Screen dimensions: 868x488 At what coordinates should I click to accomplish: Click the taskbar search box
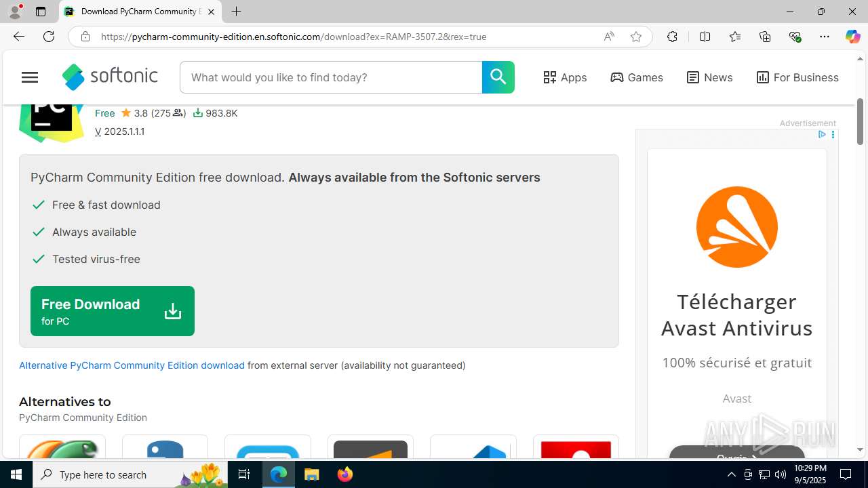pos(130,474)
